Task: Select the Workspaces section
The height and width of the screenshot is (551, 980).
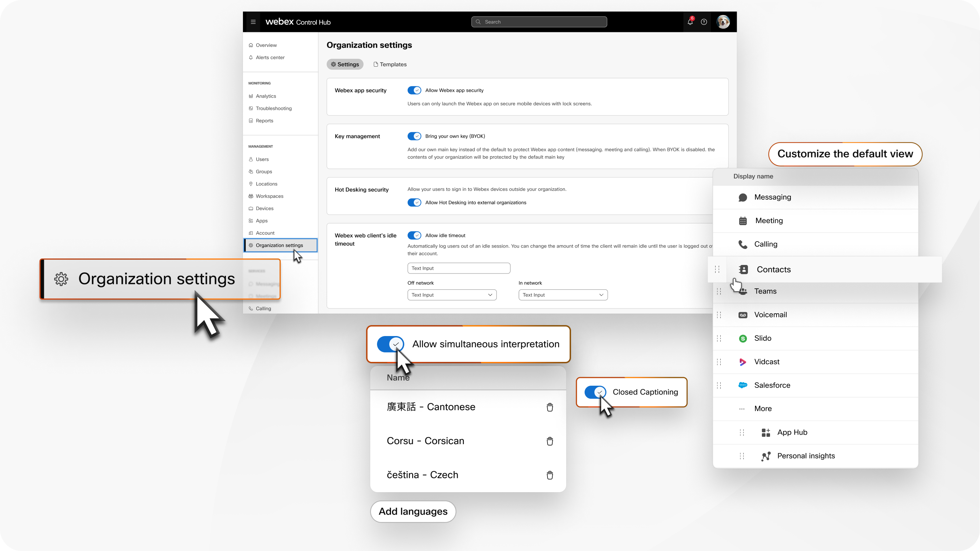Action: pos(269,196)
